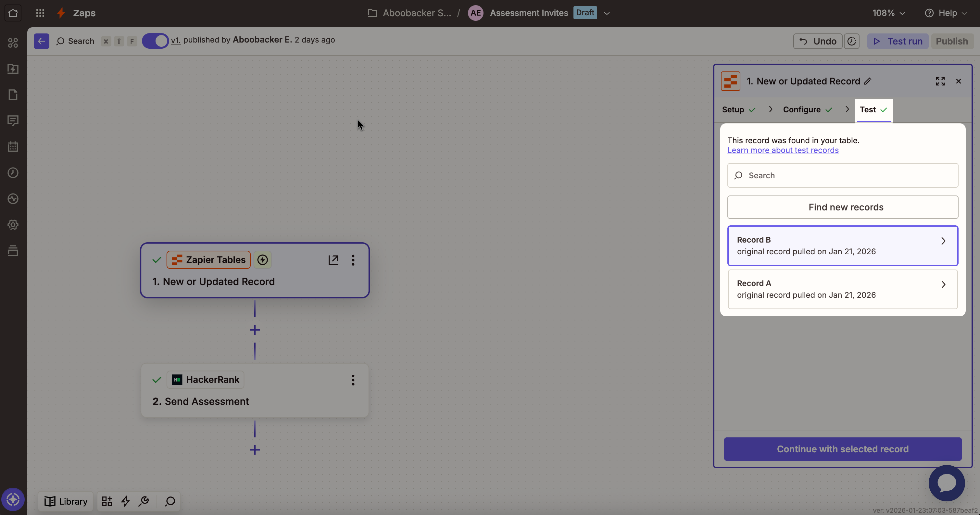The height and width of the screenshot is (515, 980).
Task: Open the apps grid menu
Action: point(40,13)
